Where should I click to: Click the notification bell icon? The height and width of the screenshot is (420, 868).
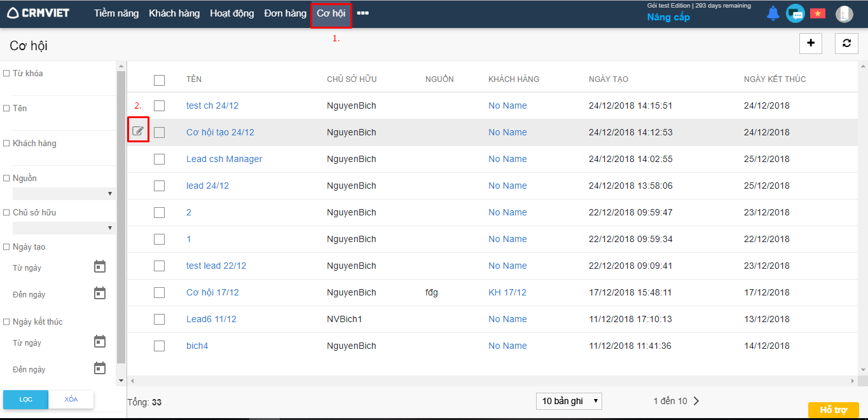(x=773, y=13)
